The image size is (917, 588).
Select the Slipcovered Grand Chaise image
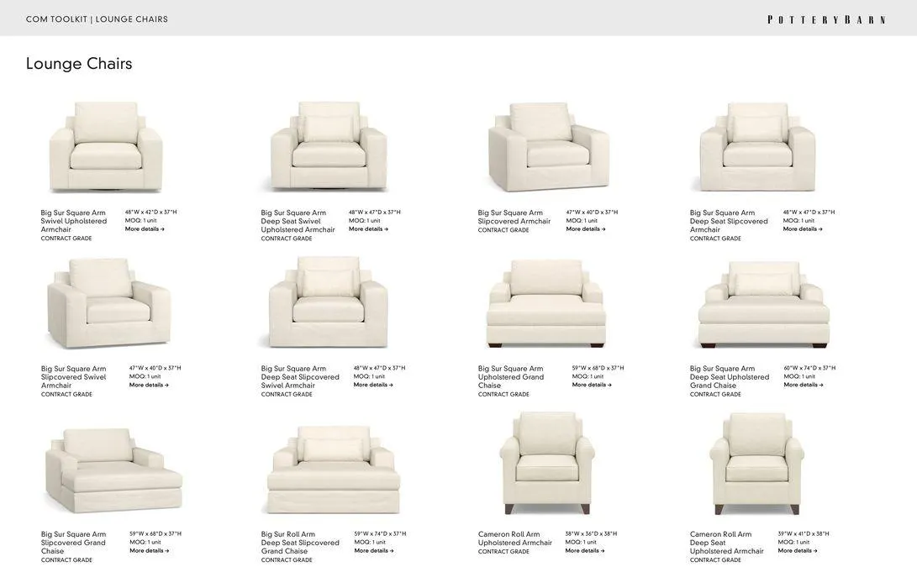click(113, 470)
